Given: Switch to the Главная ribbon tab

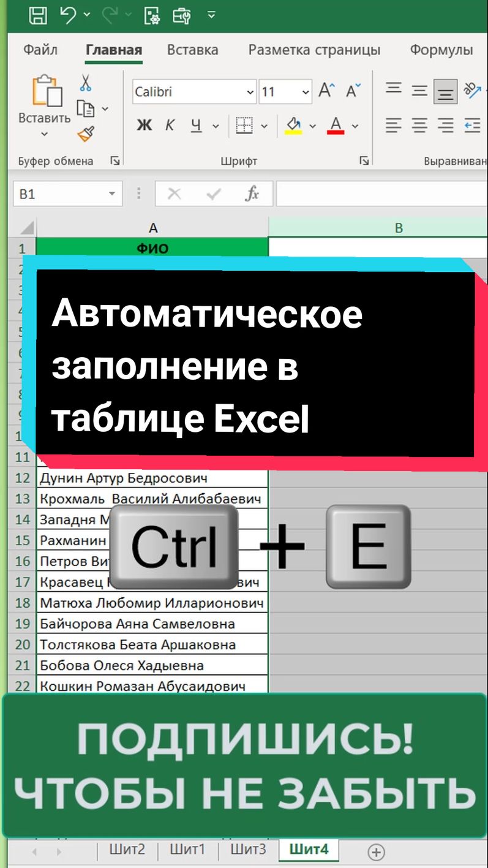Looking at the screenshot, I should [114, 50].
